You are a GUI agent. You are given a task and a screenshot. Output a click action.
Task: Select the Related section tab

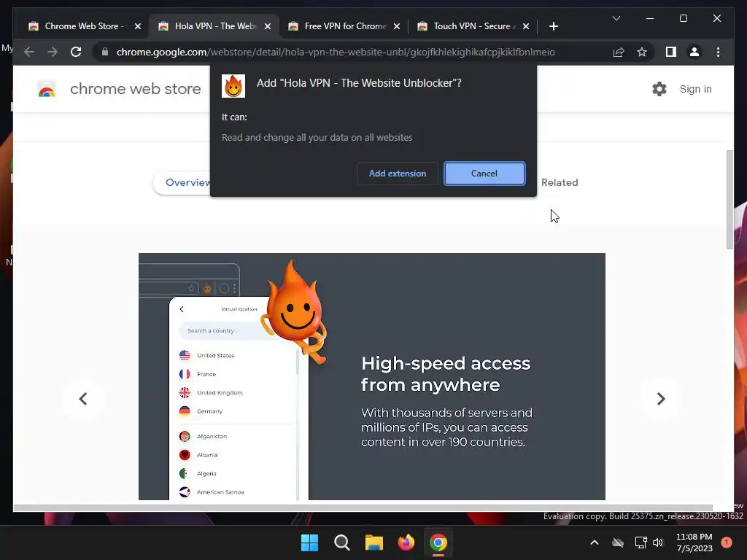pos(560,182)
